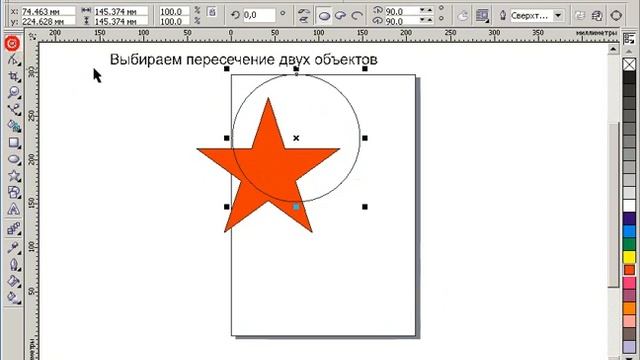
Task: Select the Basic Shapes tool
Action: [x=13, y=192]
